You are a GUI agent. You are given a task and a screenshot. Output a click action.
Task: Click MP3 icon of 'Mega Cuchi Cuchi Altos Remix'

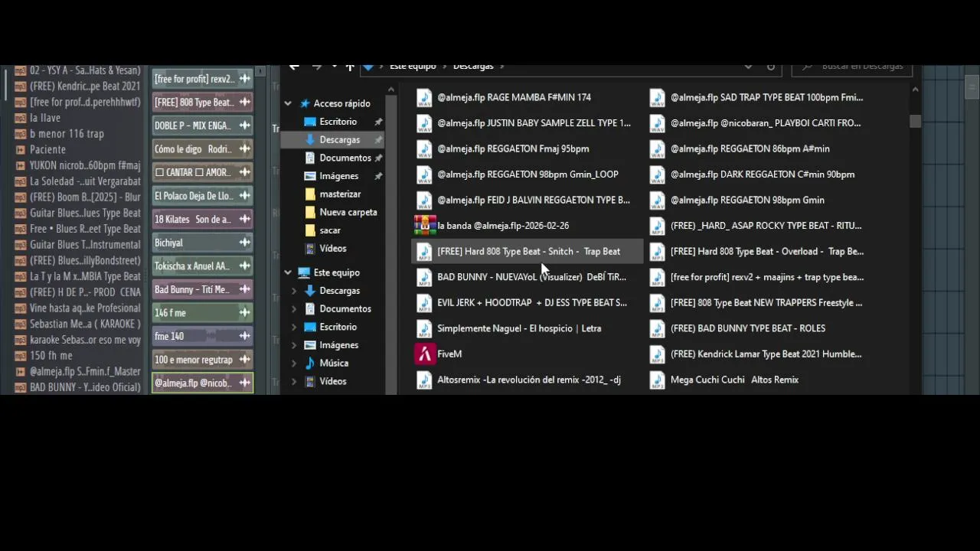click(657, 380)
